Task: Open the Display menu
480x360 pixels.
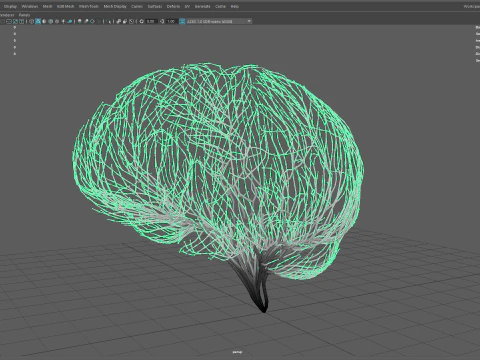Action: point(10,6)
